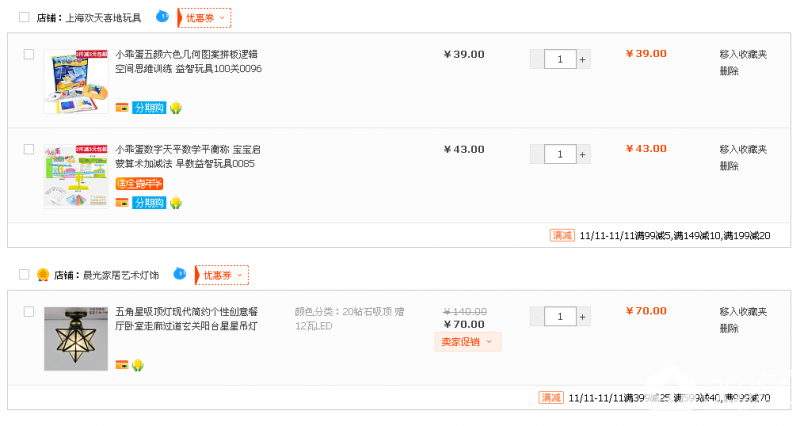Click the 分期购 badge on the 0085 toy

coord(149,202)
